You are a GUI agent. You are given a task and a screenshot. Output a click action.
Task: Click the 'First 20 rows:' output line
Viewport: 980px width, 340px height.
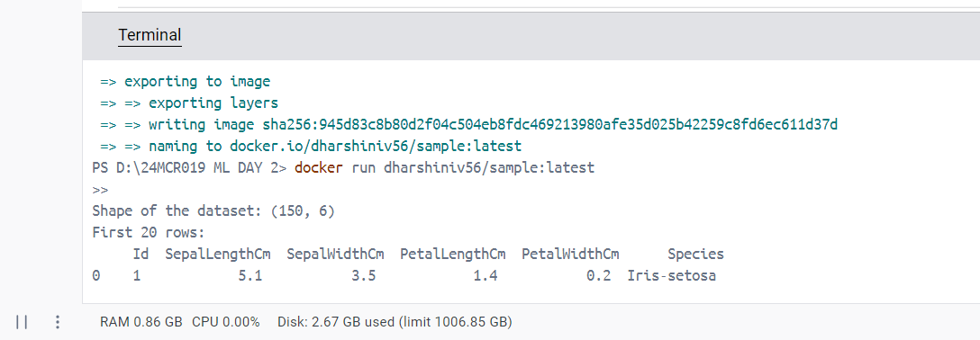coord(149,233)
